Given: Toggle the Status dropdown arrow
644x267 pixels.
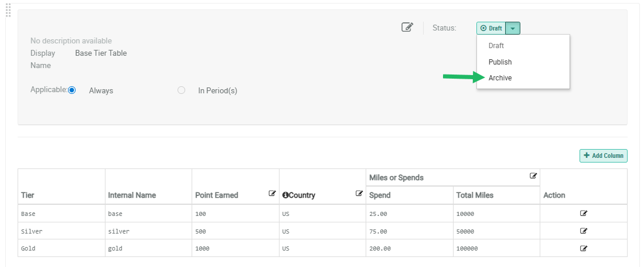Looking at the screenshot, I should coord(513,28).
